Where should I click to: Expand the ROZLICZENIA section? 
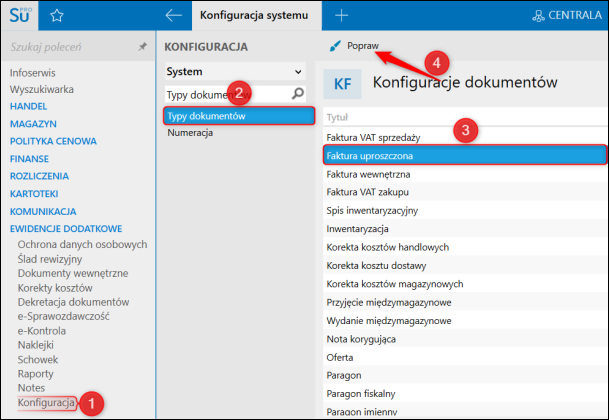point(39,176)
